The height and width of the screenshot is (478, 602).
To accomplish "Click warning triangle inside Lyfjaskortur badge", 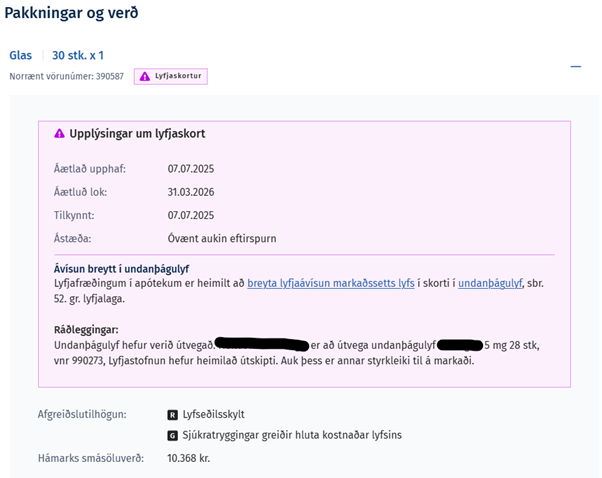I will pos(145,76).
